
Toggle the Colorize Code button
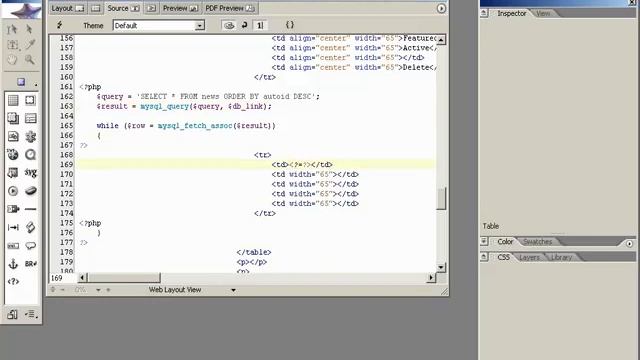coord(229,25)
